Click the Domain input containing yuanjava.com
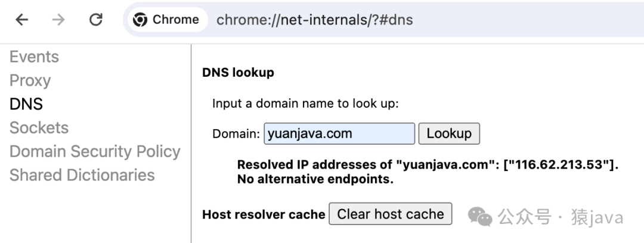The height and width of the screenshot is (243, 644). pos(339,133)
